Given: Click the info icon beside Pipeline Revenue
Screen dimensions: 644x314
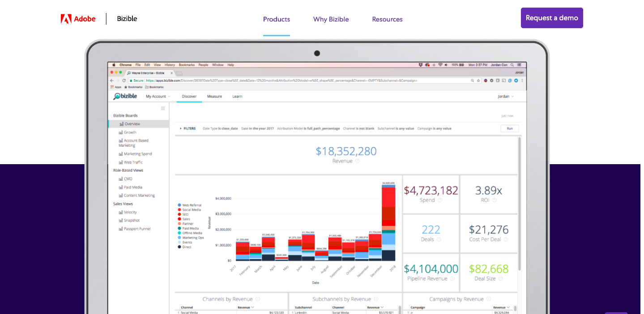Looking at the screenshot, I should pyautogui.click(x=452, y=279).
